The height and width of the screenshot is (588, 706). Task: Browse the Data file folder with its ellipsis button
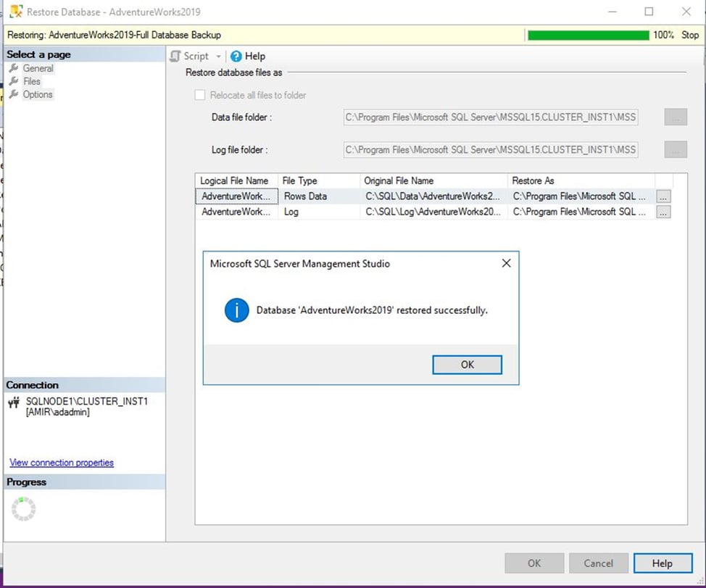(x=675, y=117)
